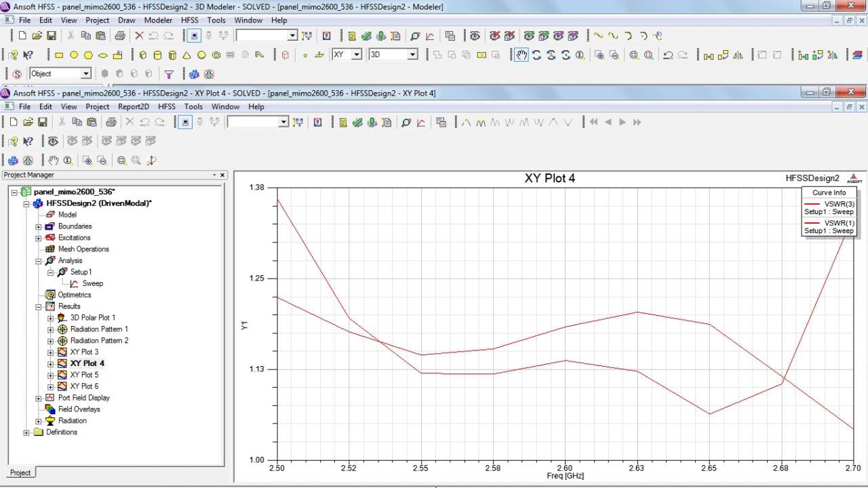
Task: Expand the Port Field Display node
Action: pyautogui.click(x=39, y=398)
